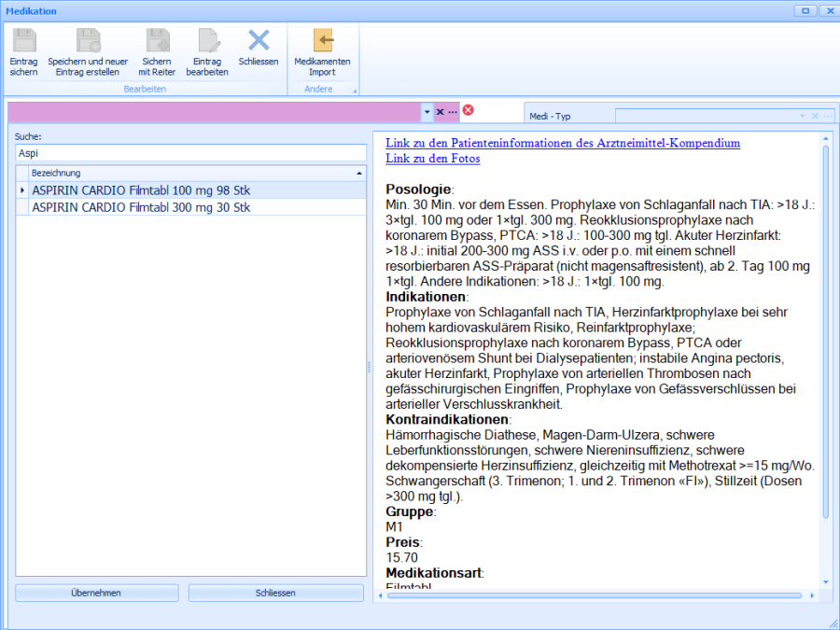Click the pink combo box text area
Image resolution: width=840 pixels, height=630 pixels.
point(215,112)
